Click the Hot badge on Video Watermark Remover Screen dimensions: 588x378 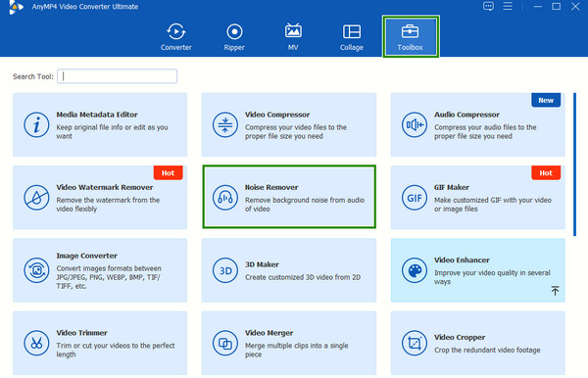[168, 172]
